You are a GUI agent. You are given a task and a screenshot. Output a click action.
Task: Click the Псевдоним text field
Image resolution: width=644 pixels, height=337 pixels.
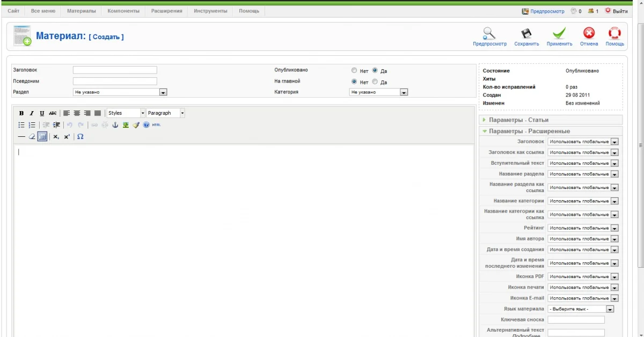pos(115,81)
